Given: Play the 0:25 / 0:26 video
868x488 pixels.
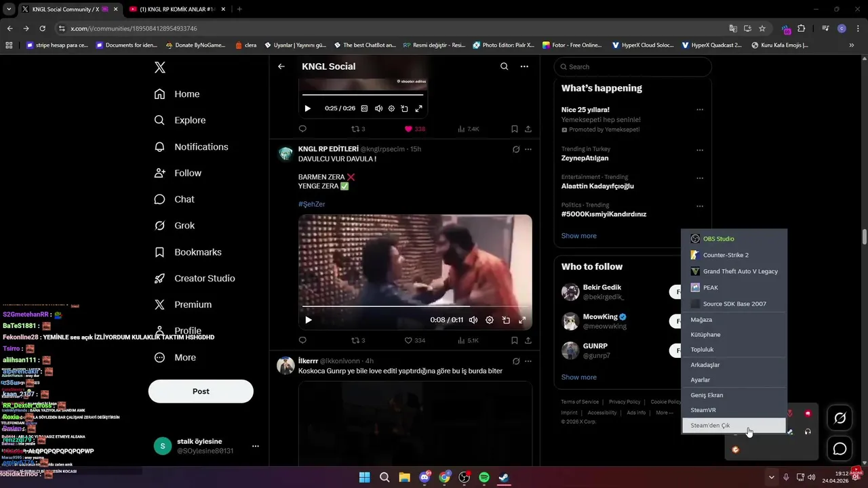Looking at the screenshot, I should click(x=307, y=108).
